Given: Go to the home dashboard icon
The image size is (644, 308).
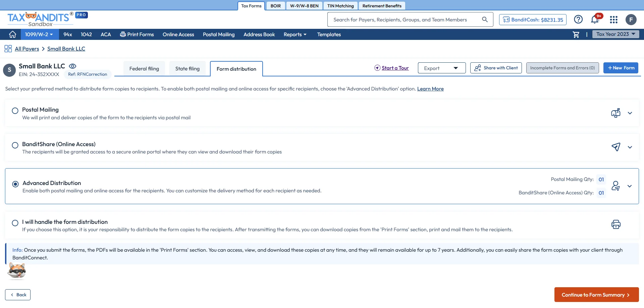Looking at the screenshot, I should click(x=12, y=35).
